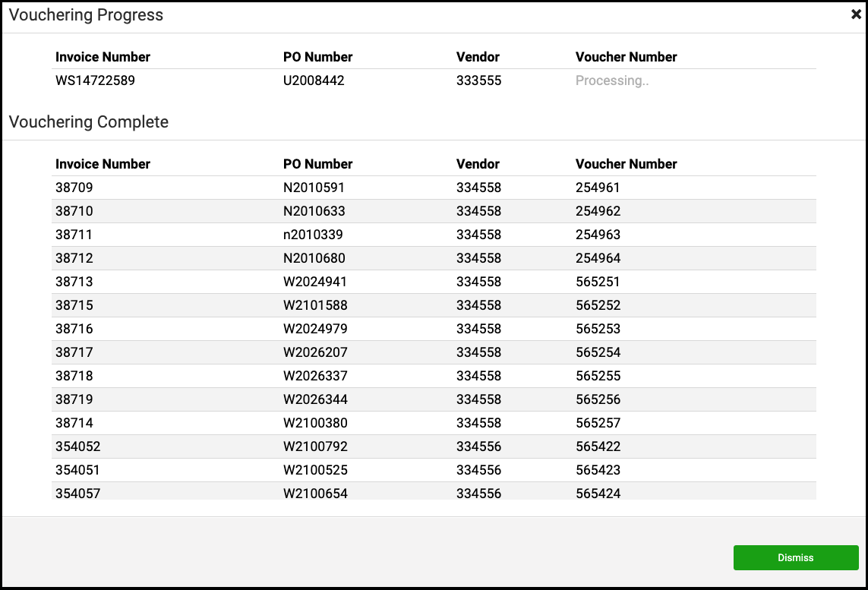Select voucher number 565253

pyautogui.click(x=598, y=329)
